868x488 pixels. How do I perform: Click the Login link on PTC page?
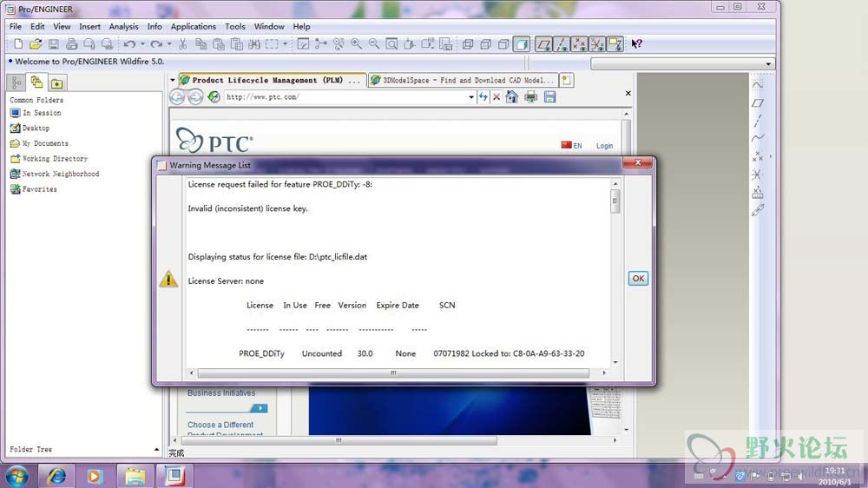(x=604, y=146)
